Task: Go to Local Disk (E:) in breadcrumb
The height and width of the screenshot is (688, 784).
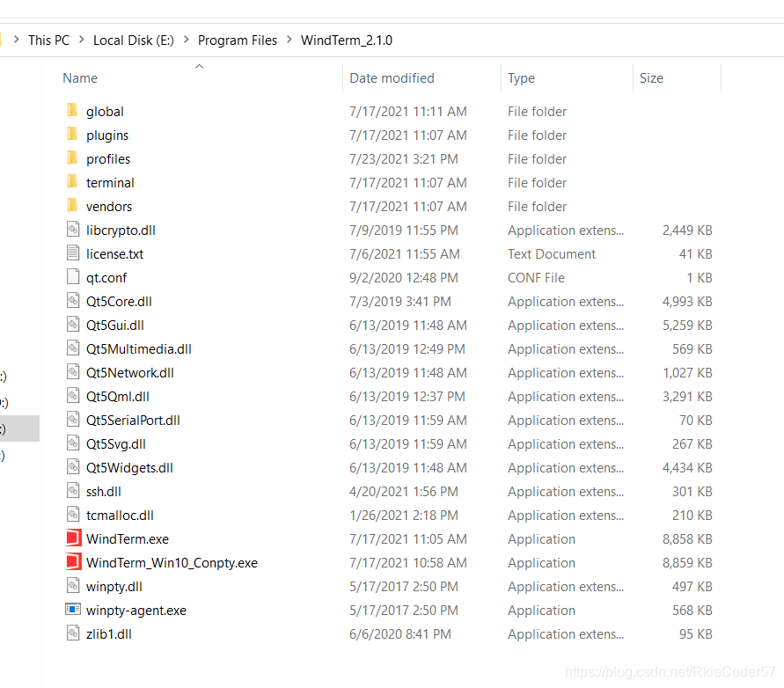Action: pyautogui.click(x=134, y=40)
